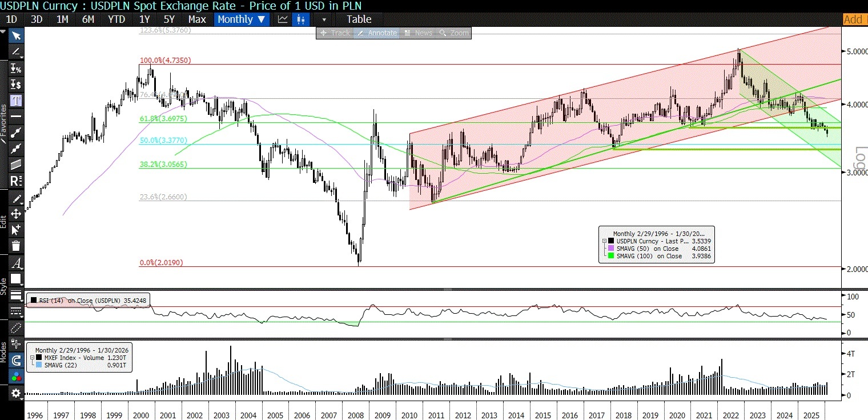Select the move annotation cross-arrow tool
This screenshot has width=868, height=420.
coord(16,214)
